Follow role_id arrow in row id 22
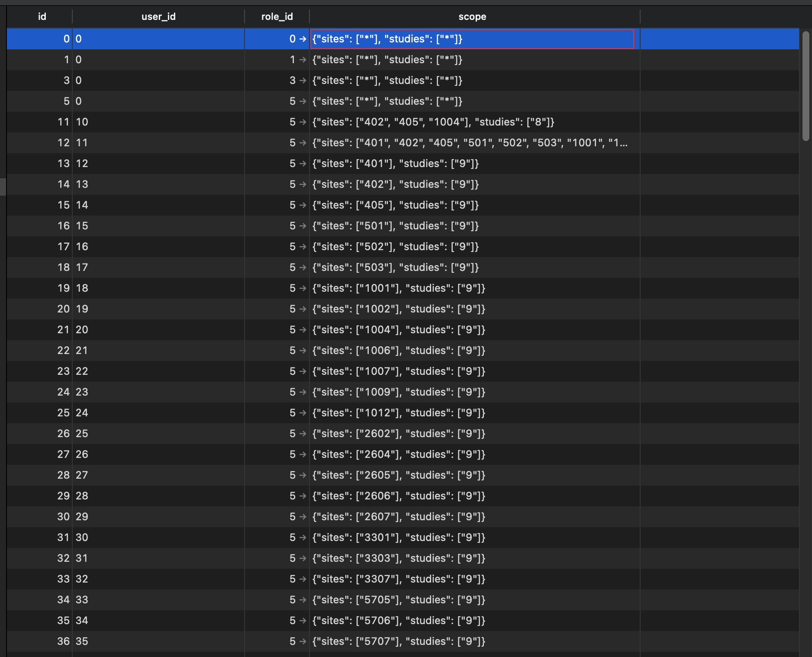Image resolution: width=812 pixels, height=657 pixels. pos(303,351)
